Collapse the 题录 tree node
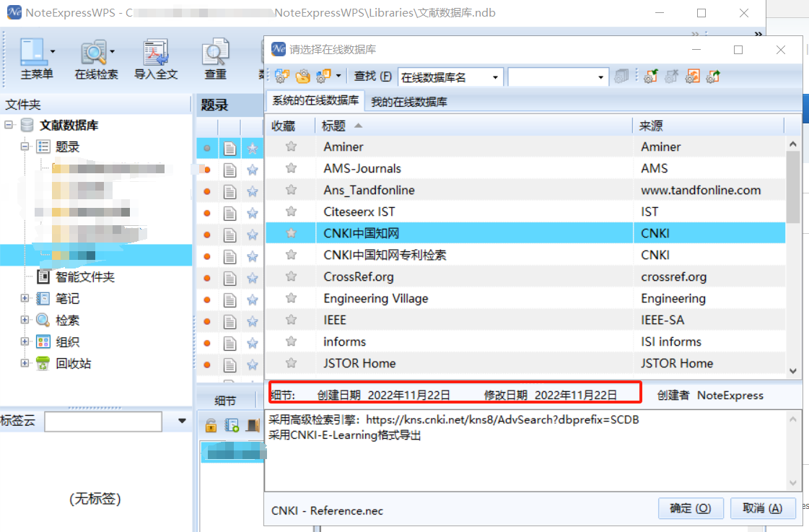 25,146
